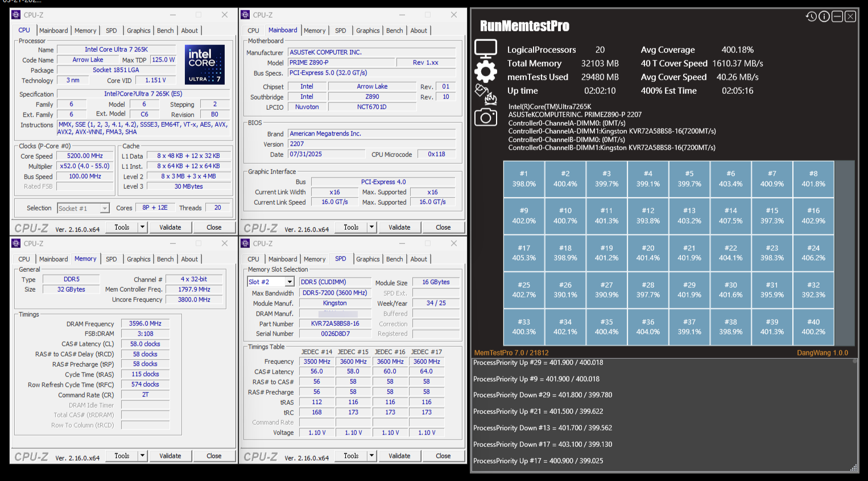Take a screenshot with the camera icon

(486, 118)
